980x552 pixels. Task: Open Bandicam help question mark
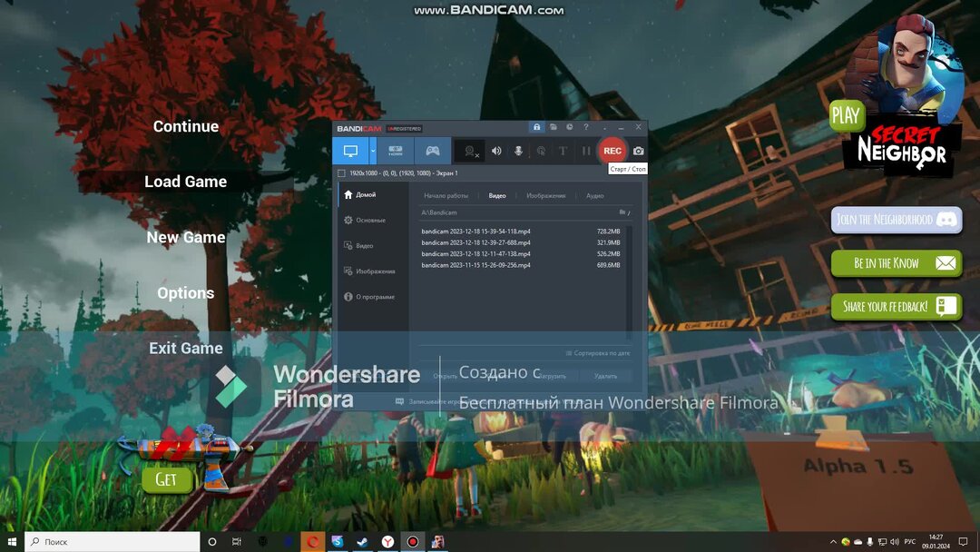pos(585,127)
